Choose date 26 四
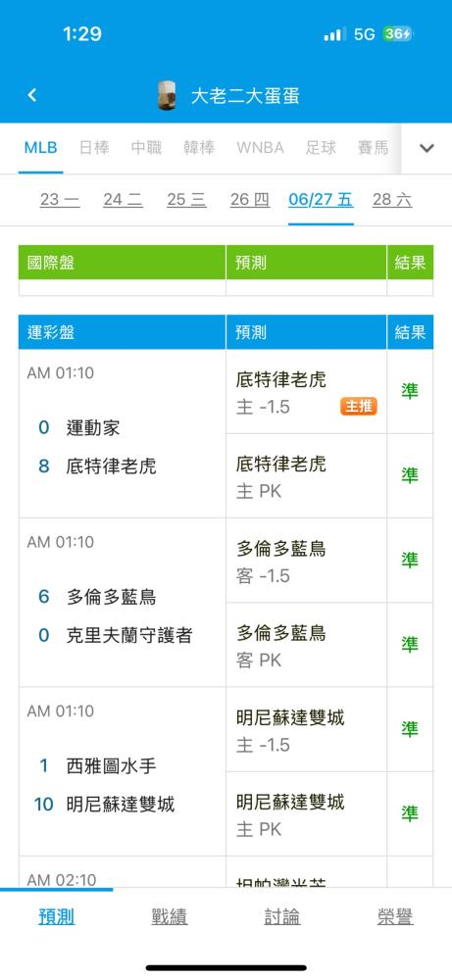The height and width of the screenshot is (980, 452). [250, 200]
